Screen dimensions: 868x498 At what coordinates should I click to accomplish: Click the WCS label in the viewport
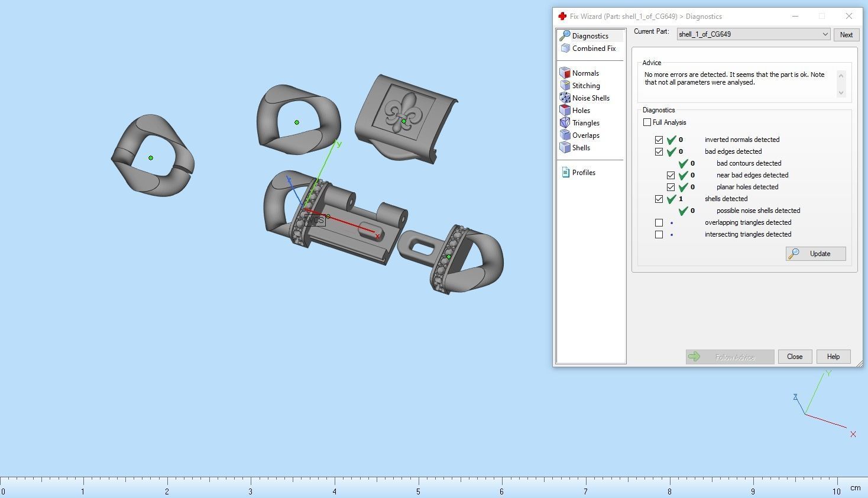tap(314, 220)
